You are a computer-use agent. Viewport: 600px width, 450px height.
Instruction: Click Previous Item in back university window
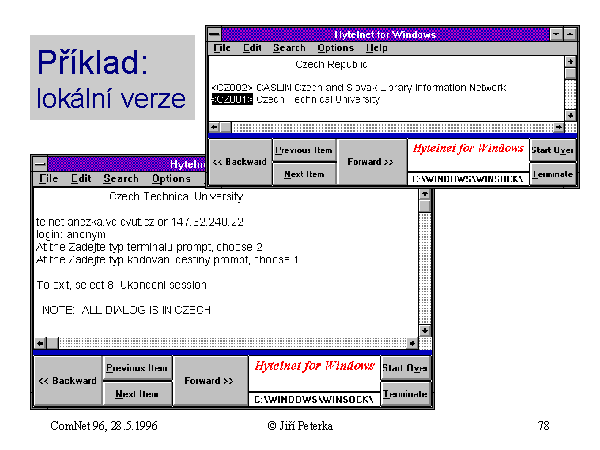tap(137, 368)
